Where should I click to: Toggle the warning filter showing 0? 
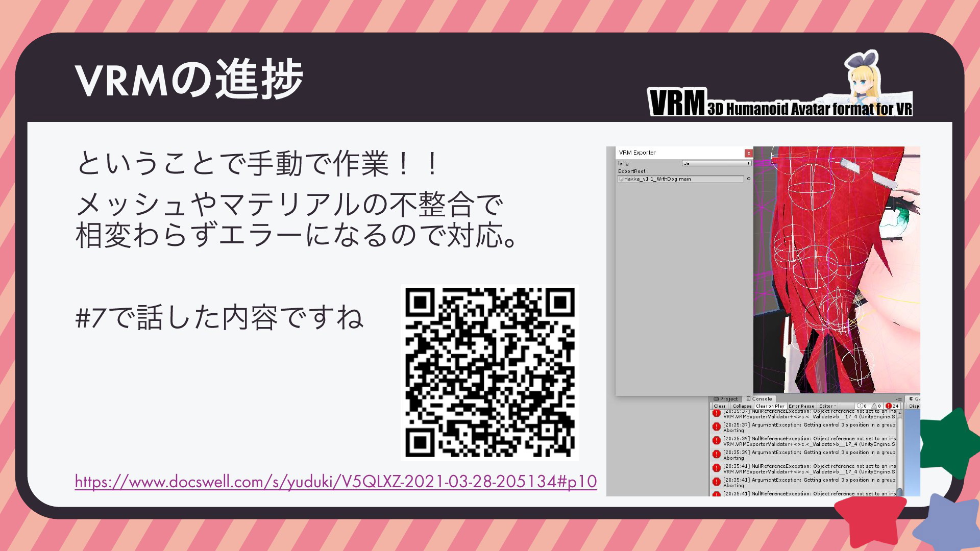pos(876,406)
